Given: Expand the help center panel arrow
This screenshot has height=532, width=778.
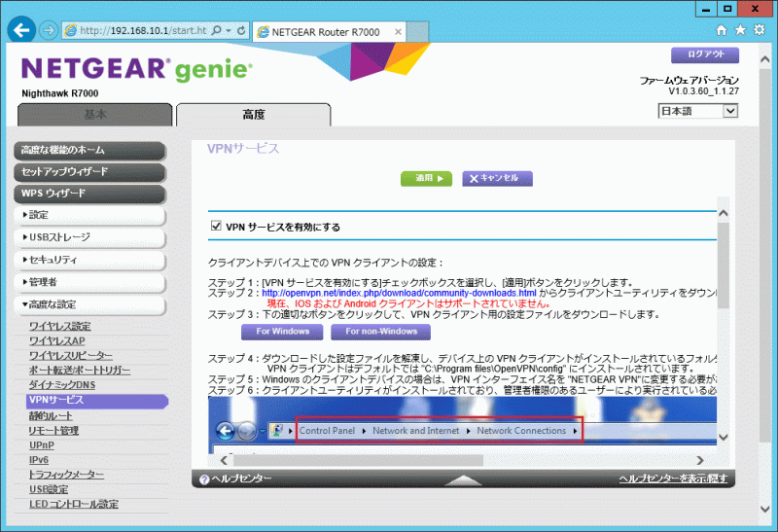Looking at the screenshot, I should [465, 479].
